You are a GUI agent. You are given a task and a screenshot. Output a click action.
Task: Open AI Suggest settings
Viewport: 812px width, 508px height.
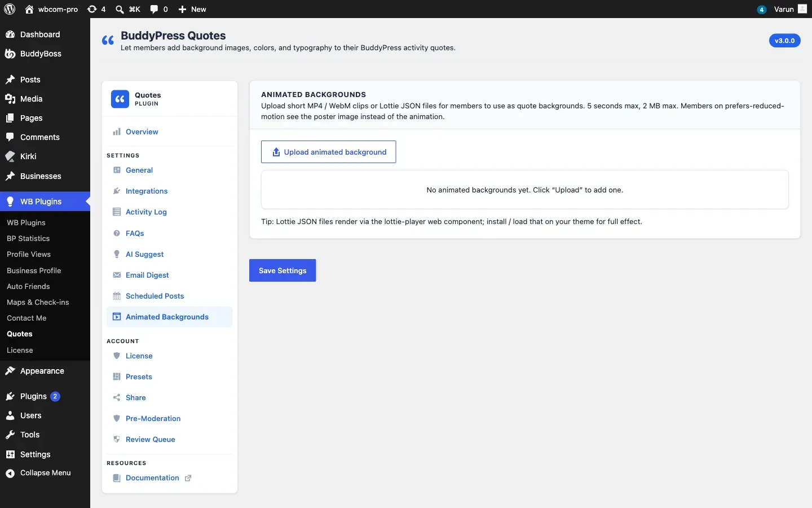click(169, 254)
